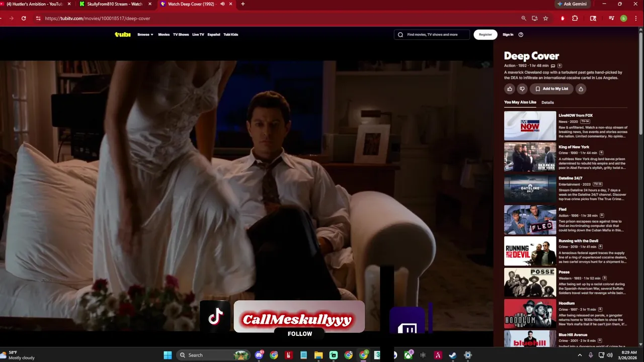Open the help question mark icon
Screen dimensions: 644x362
coord(521,35)
